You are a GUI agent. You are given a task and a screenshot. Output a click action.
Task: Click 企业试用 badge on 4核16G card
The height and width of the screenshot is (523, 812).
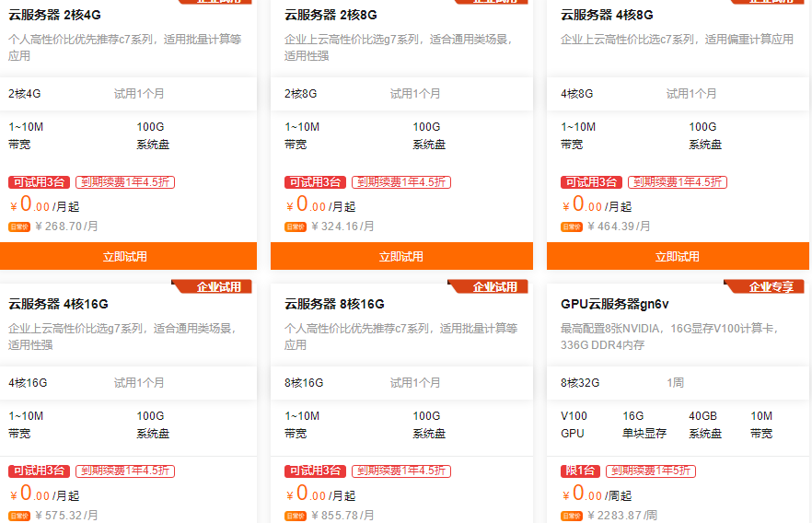click(x=218, y=286)
